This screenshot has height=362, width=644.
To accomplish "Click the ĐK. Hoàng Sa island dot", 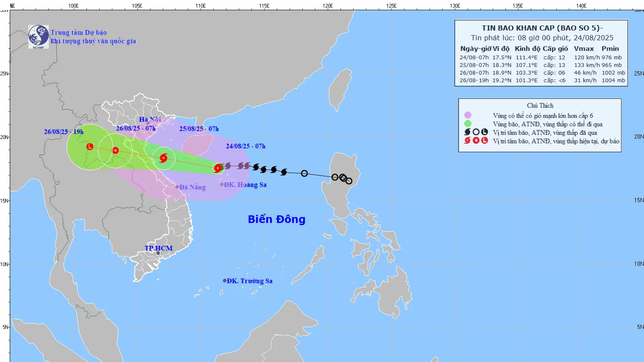I will tap(222, 184).
